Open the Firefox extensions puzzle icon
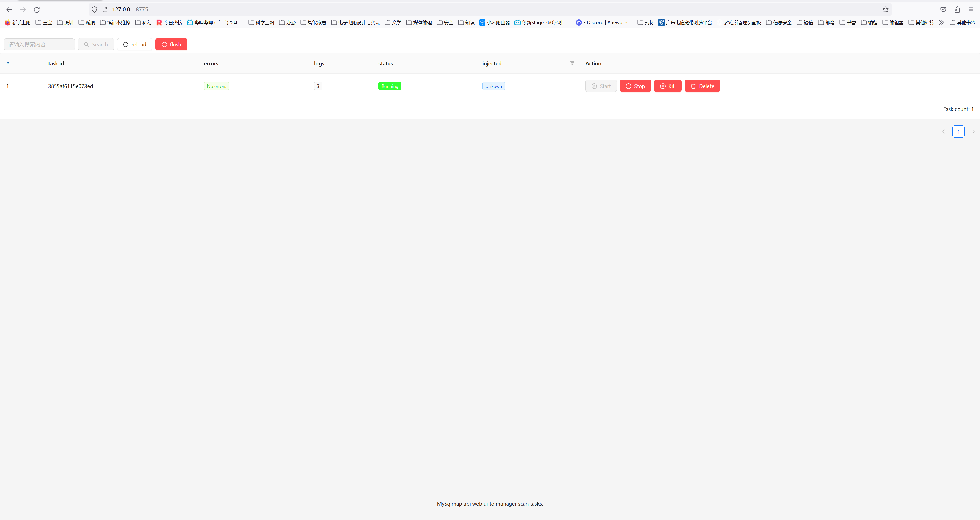Viewport: 980px width, 520px height. pos(957,9)
